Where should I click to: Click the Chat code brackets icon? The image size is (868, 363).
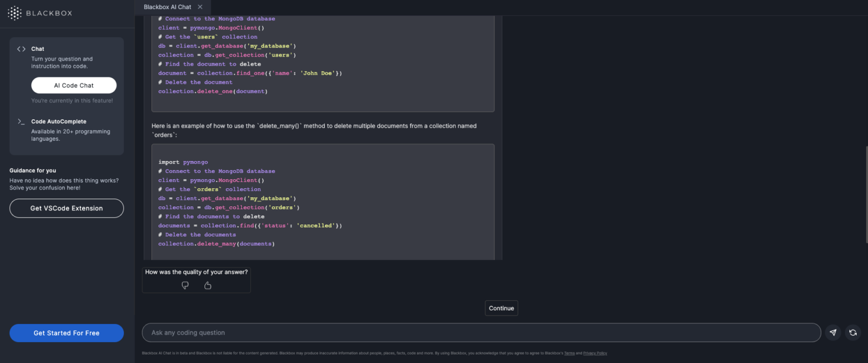pyautogui.click(x=21, y=49)
